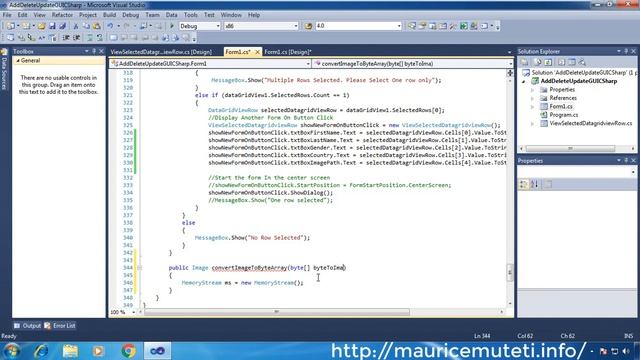Collapse the General toolbox group
This screenshot has width=640, height=360.
[x=18, y=60]
